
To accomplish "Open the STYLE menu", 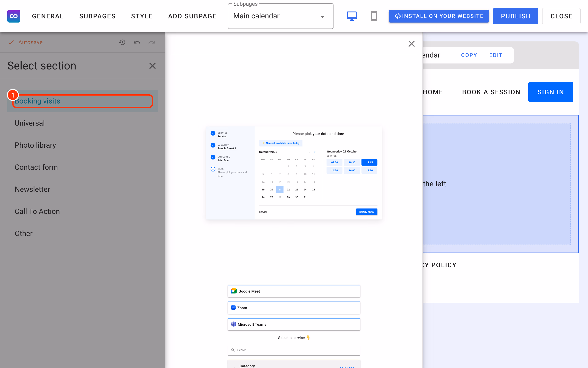I will tap(142, 16).
